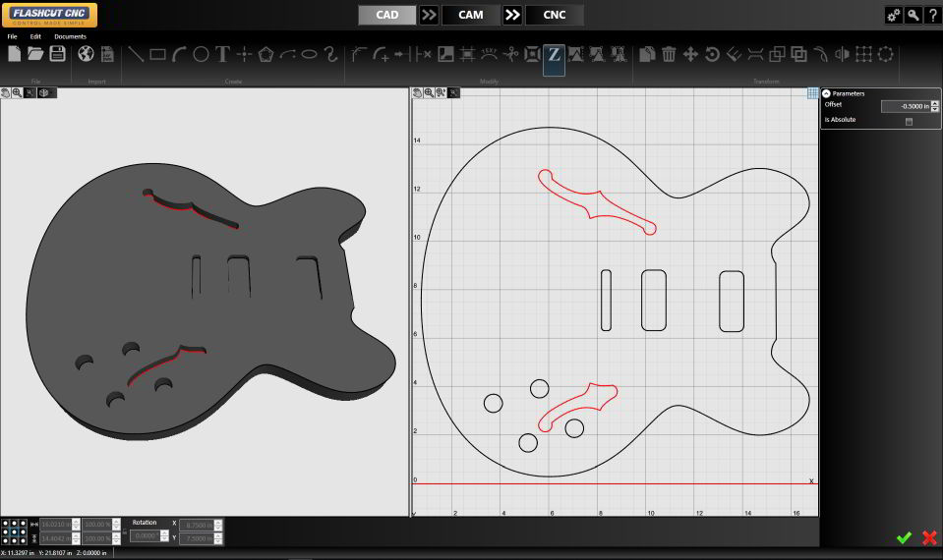Click the FlashCut CNC logo
This screenshot has height=560, width=943.
coord(49,15)
